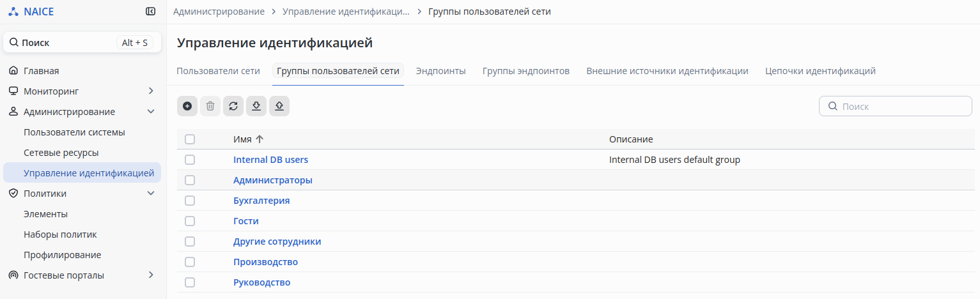The image size is (980, 299).
Task: Tick the select-all header checkbox
Action: [190, 139]
